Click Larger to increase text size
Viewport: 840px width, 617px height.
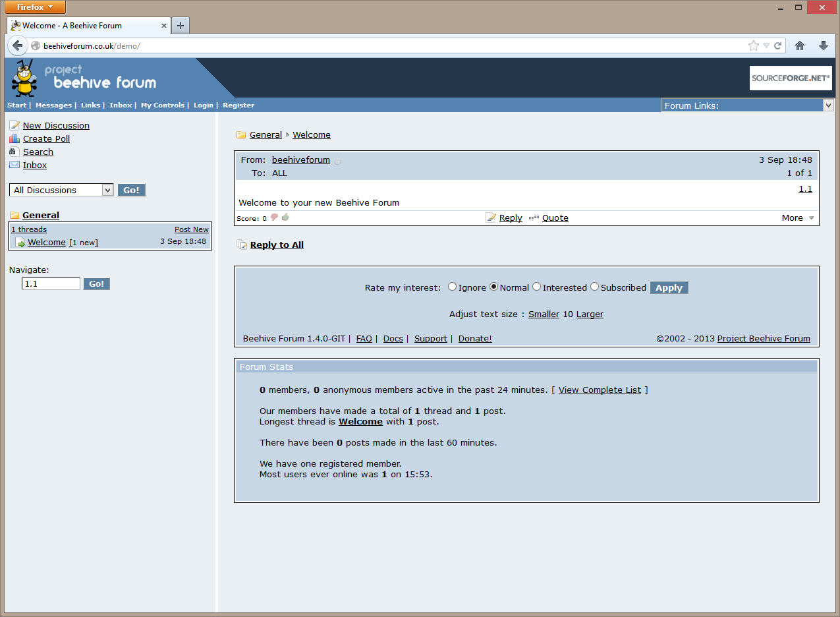[590, 314]
